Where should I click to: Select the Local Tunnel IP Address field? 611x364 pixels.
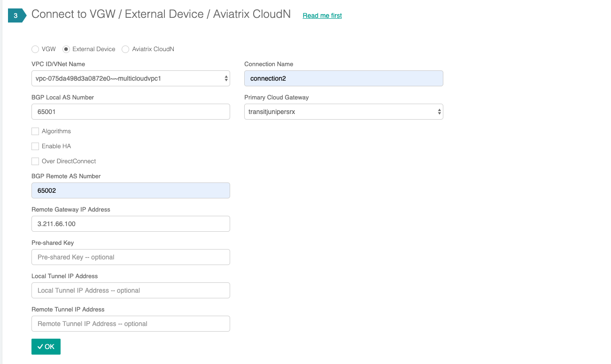click(131, 290)
